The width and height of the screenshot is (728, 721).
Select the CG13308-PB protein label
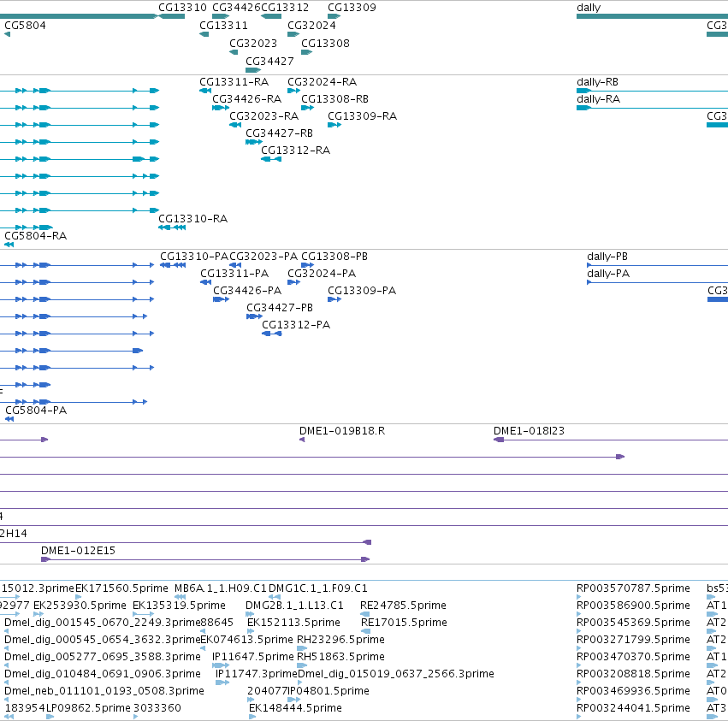coord(334,257)
